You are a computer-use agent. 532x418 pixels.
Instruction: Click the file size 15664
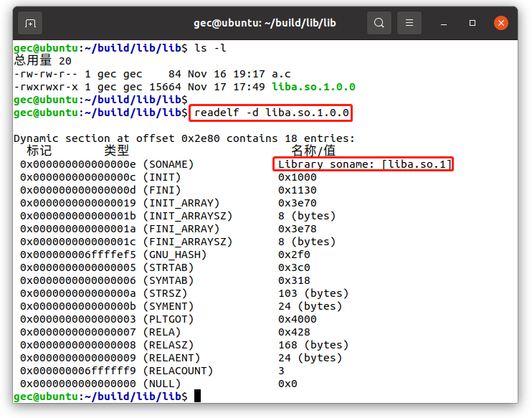pyautogui.click(x=165, y=87)
